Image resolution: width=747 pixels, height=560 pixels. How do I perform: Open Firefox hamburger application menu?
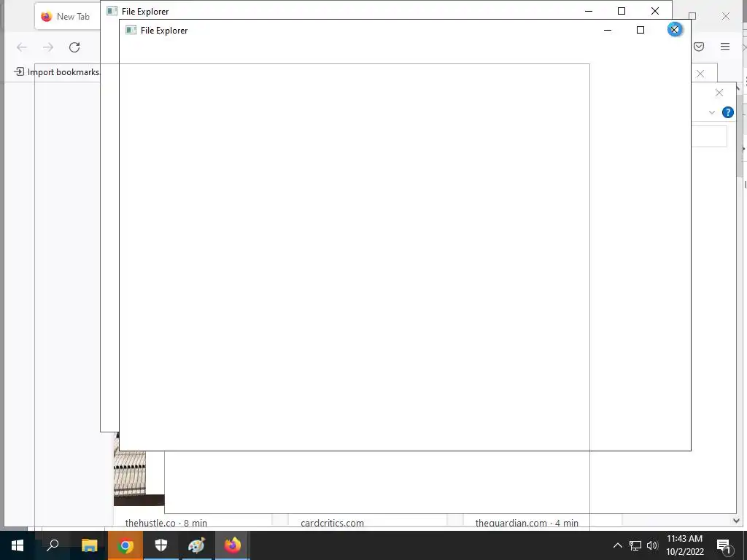(x=725, y=47)
